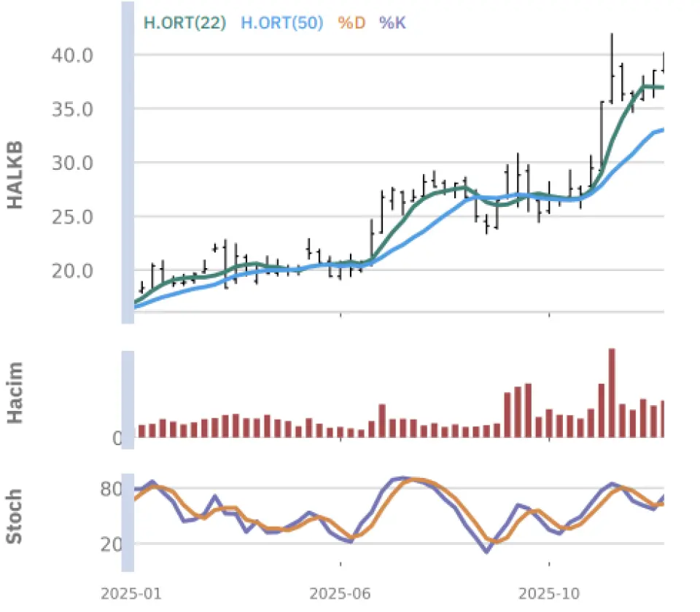
Task: Click the 80 level on Stoch axis
Action: [111, 489]
